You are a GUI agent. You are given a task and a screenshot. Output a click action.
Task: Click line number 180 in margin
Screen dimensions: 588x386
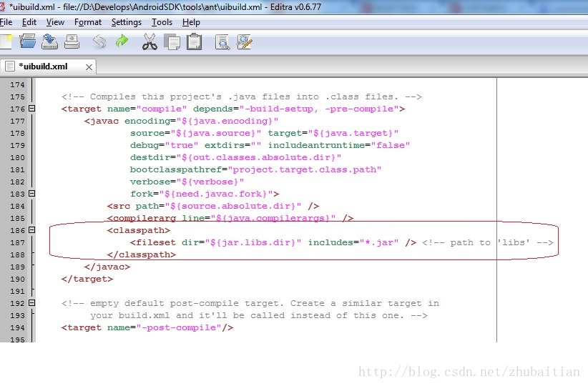(x=17, y=157)
